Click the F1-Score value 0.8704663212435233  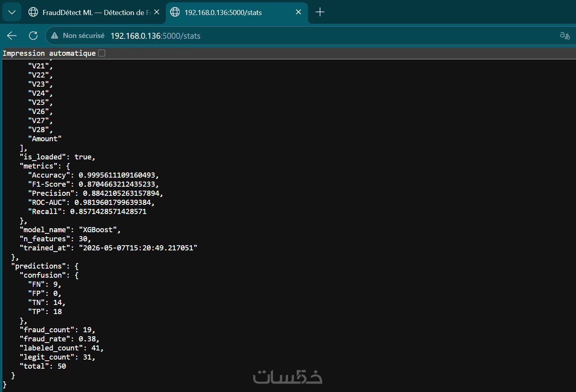(117, 184)
